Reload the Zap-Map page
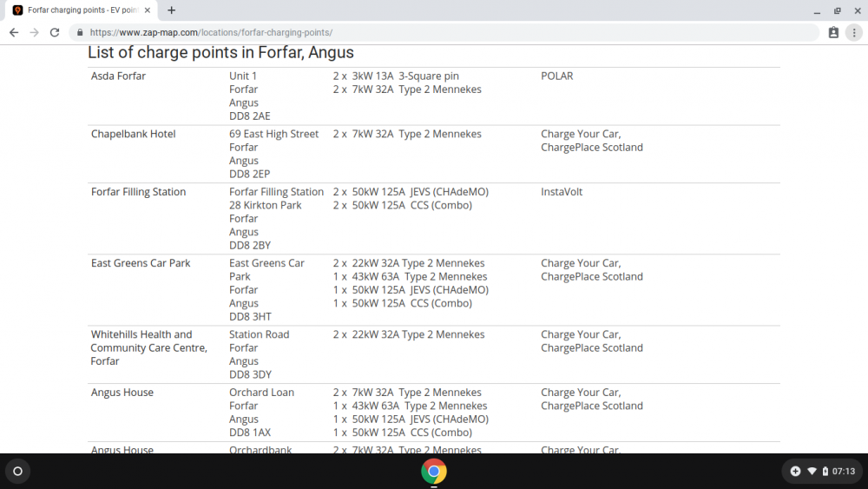Screen dimensions: 868x489 click(x=54, y=33)
